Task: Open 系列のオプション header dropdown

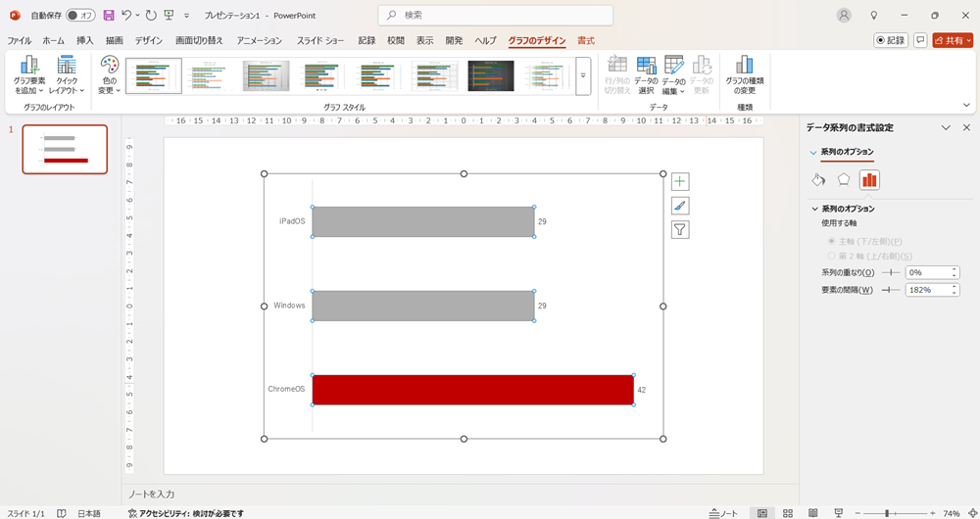Action: [x=842, y=152]
